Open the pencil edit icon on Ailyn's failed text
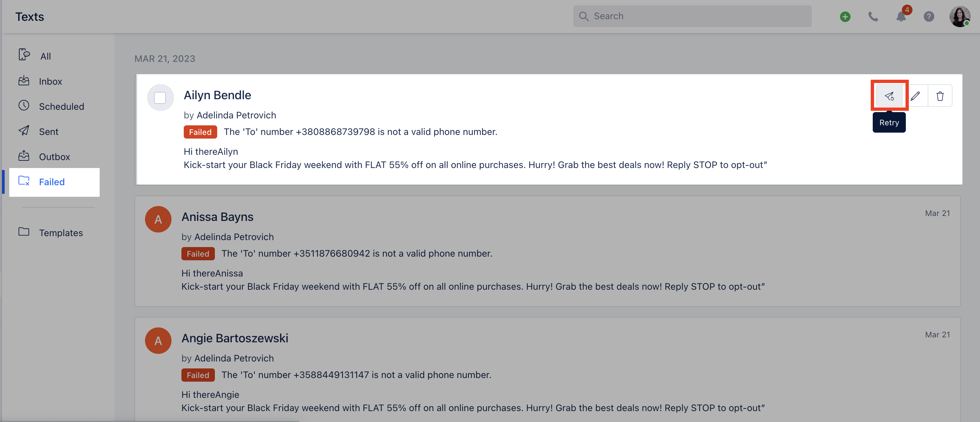This screenshot has height=422, width=980. click(916, 96)
